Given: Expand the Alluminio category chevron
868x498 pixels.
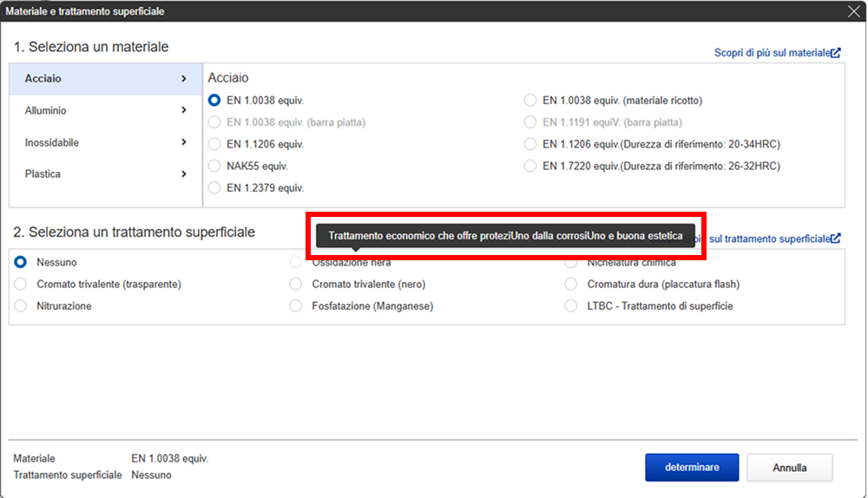Looking at the screenshot, I should click(x=184, y=110).
